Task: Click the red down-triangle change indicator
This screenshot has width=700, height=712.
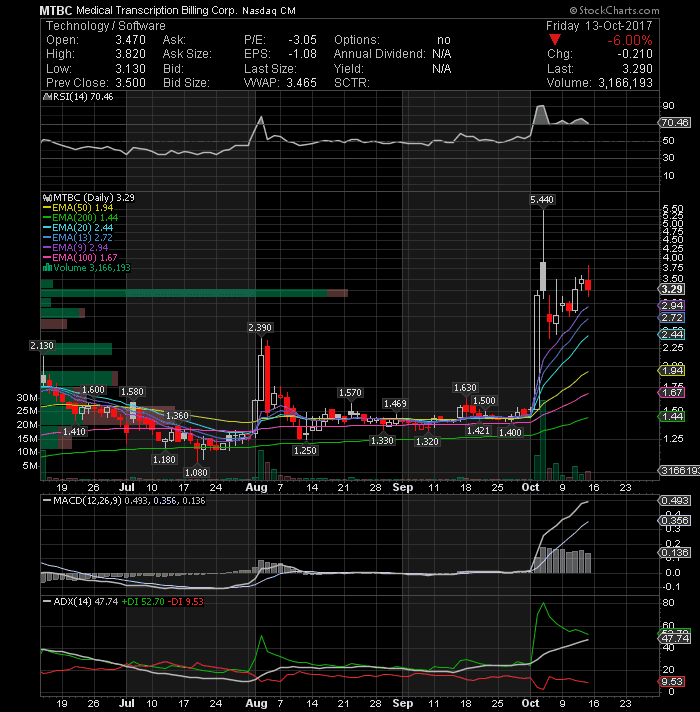Action: 554,40
